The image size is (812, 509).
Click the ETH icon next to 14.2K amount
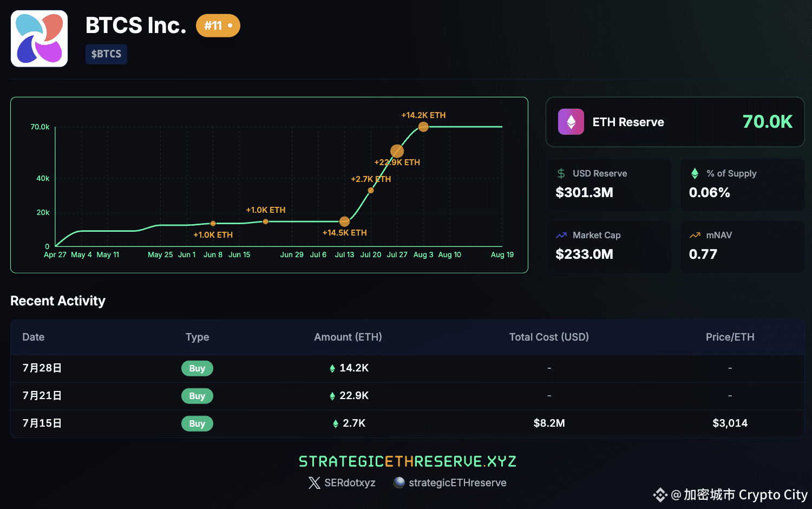pos(332,369)
